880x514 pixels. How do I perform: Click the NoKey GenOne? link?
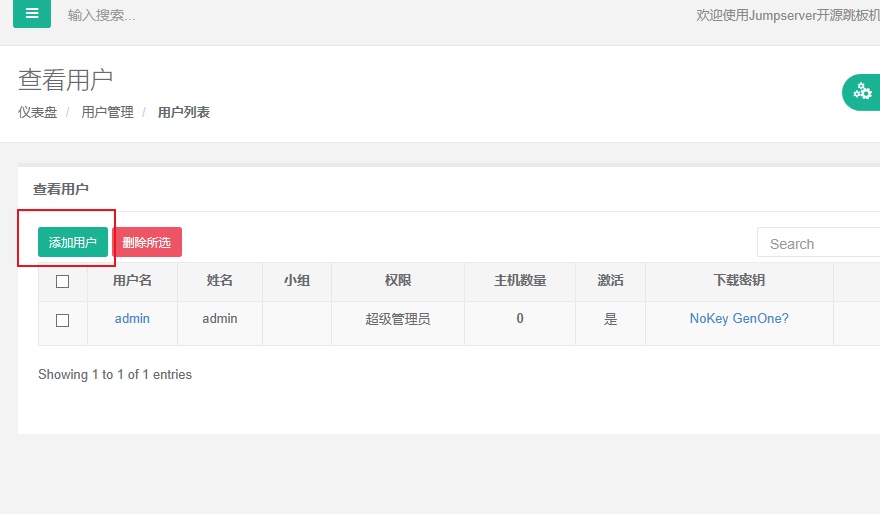[739, 318]
